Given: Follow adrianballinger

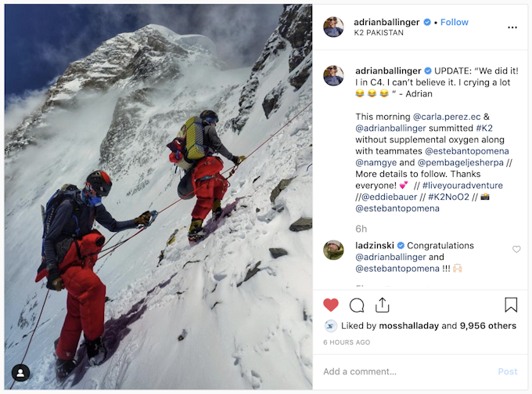Looking at the screenshot, I should click(x=455, y=22).
